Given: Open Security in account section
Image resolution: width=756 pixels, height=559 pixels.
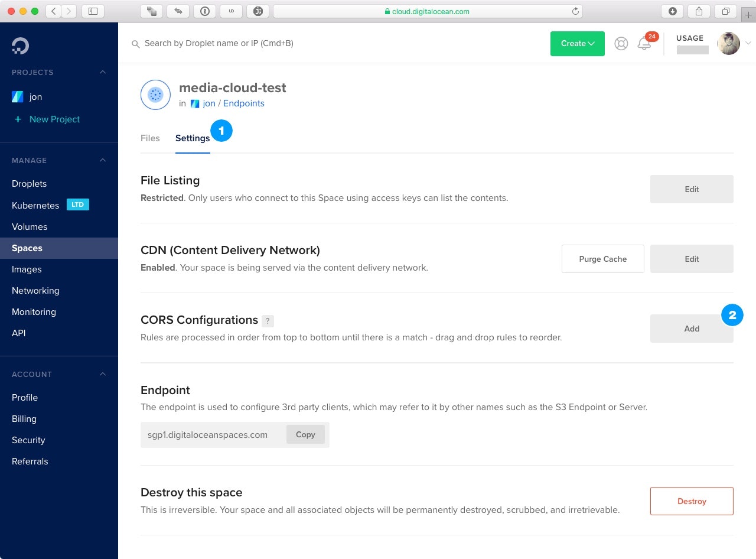Looking at the screenshot, I should point(28,440).
